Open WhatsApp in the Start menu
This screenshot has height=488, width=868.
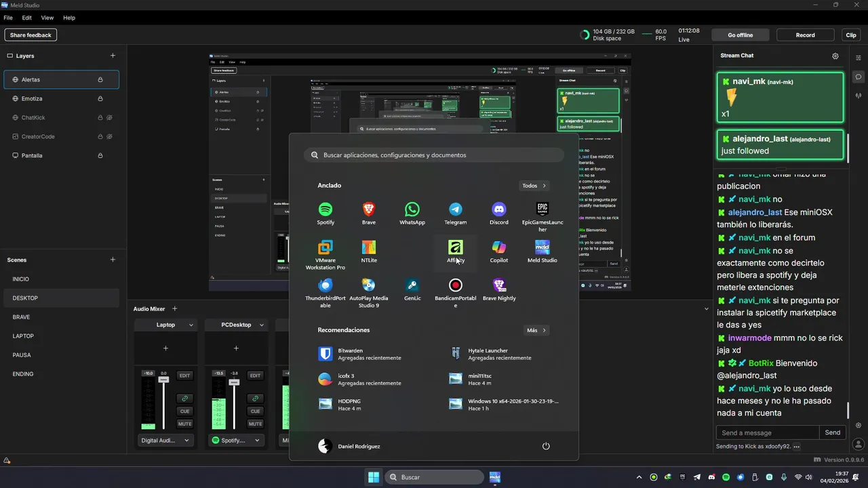[412, 213]
